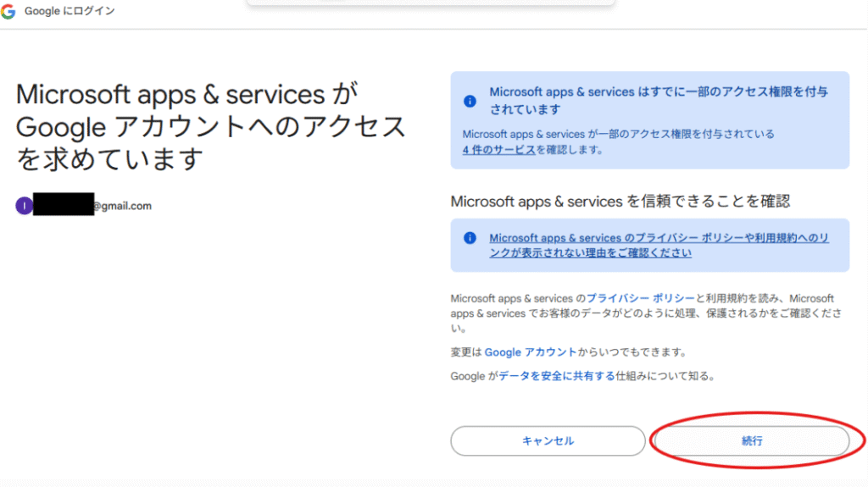Click the main heading about Google アカウントへのアクセス
This screenshot has height=487, width=868.
point(210,127)
